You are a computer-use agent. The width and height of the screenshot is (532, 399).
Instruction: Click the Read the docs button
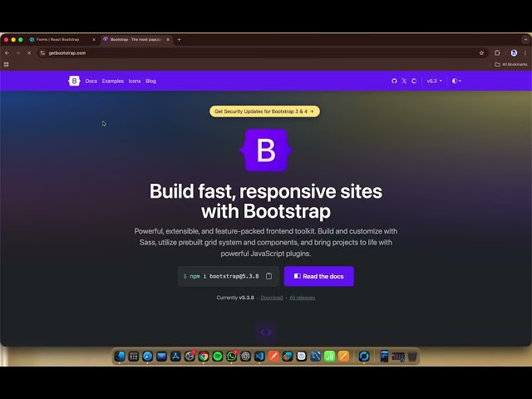[319, 276]
